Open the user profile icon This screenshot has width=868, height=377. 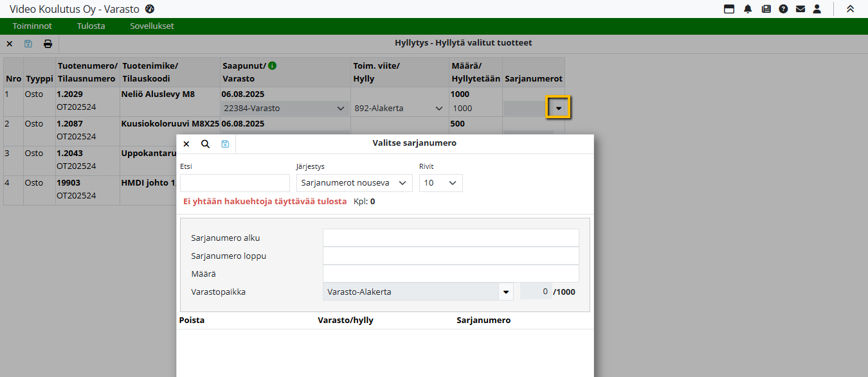pos(817,9)
